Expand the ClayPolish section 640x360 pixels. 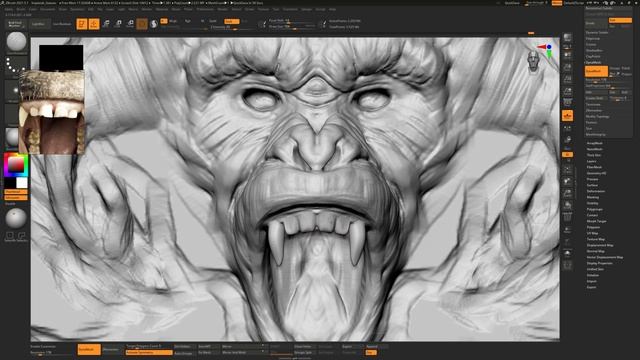pos(593,56)
